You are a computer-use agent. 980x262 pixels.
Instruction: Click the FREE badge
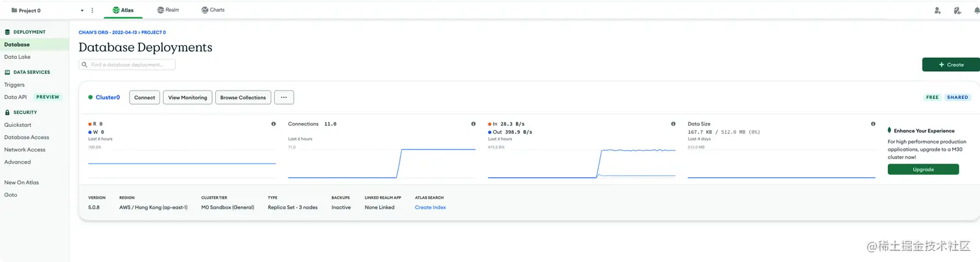(932, 97)
